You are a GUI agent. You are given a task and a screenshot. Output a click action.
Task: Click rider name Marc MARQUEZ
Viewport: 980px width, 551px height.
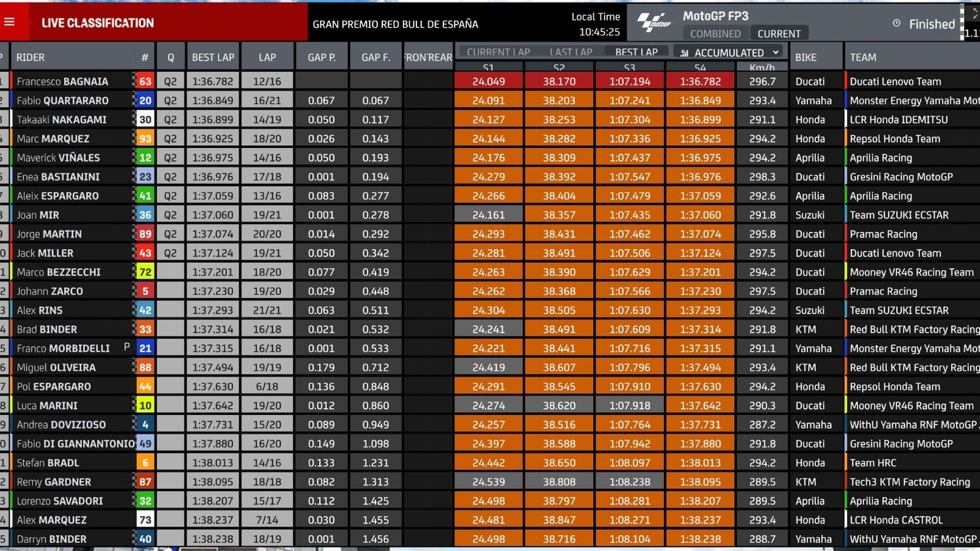click(x=53, y=138)
